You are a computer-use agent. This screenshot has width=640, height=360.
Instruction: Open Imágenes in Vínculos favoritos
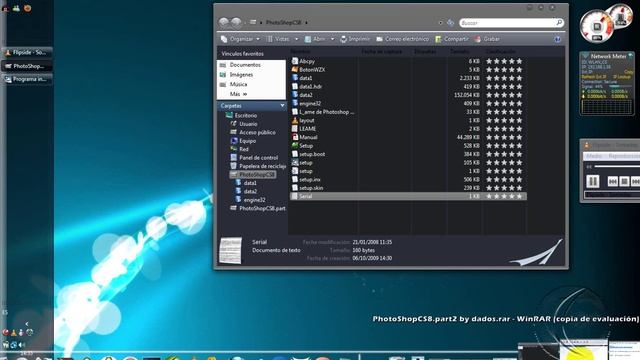[x=236, y=75]
